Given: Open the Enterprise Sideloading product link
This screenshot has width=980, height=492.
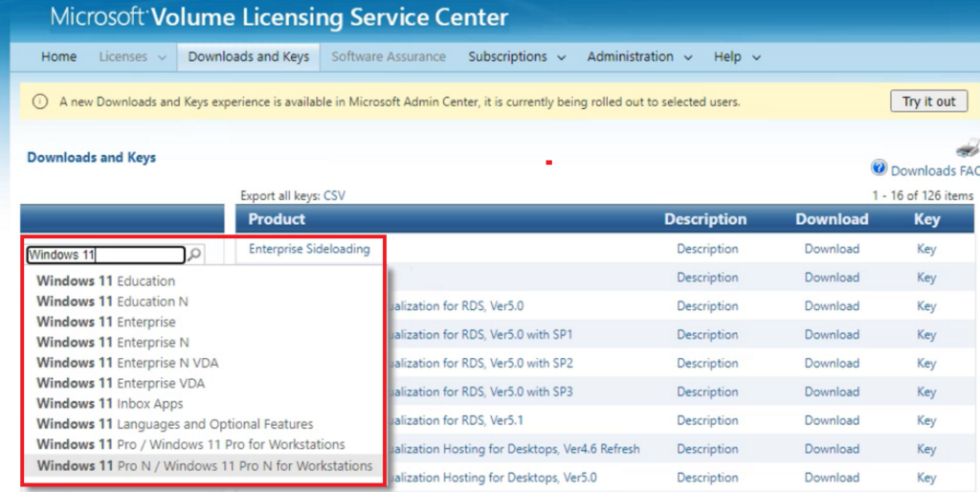Looking at the screenshot, I should (309, 249).
